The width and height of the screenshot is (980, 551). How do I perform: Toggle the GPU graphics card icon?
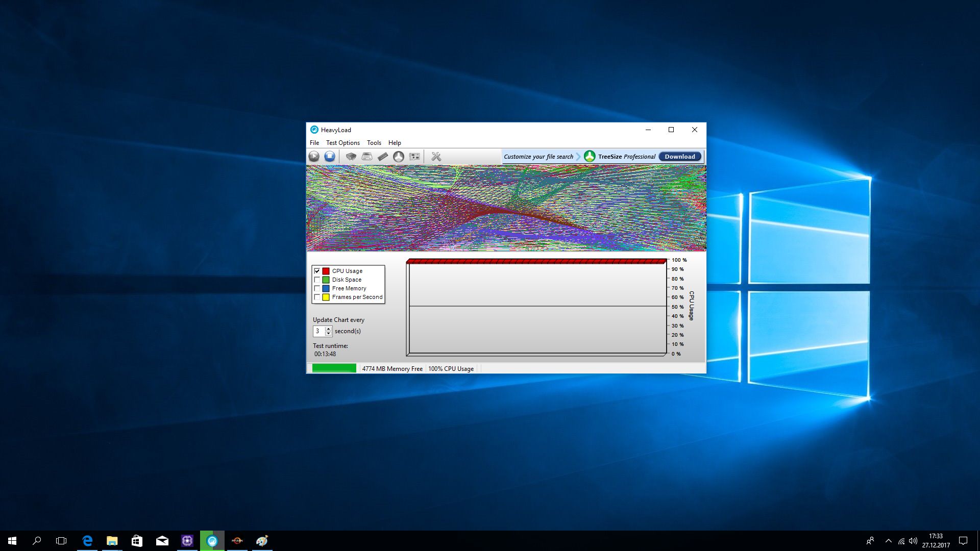coord(414,157)
